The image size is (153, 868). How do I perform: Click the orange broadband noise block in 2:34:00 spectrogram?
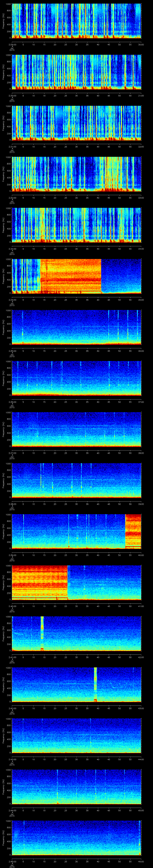tap(71, 276)
